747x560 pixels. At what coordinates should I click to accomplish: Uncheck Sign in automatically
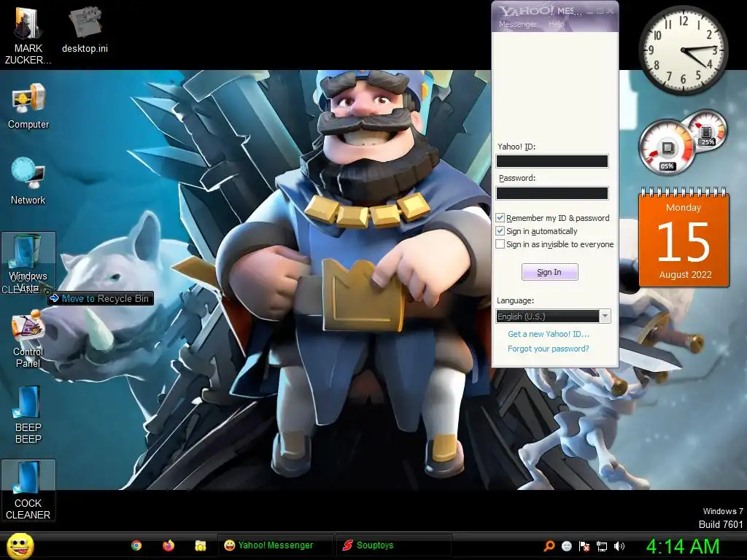click(x=500, y=231)
